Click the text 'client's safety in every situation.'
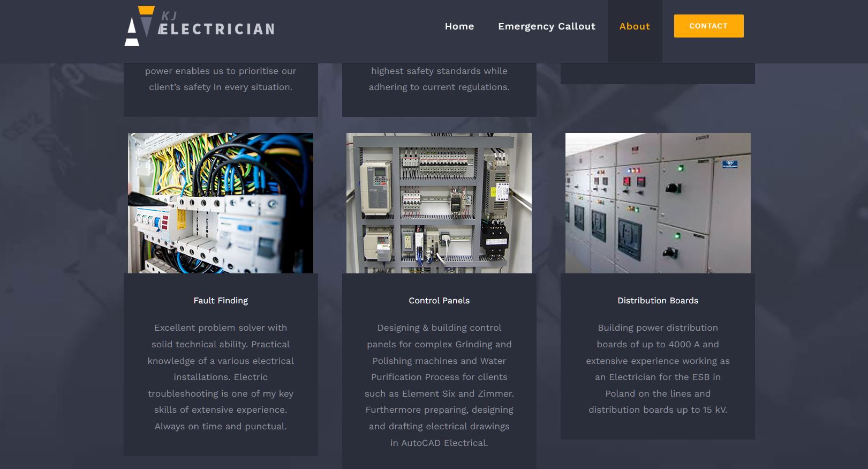The image size is (868, 469). [221, 87]
